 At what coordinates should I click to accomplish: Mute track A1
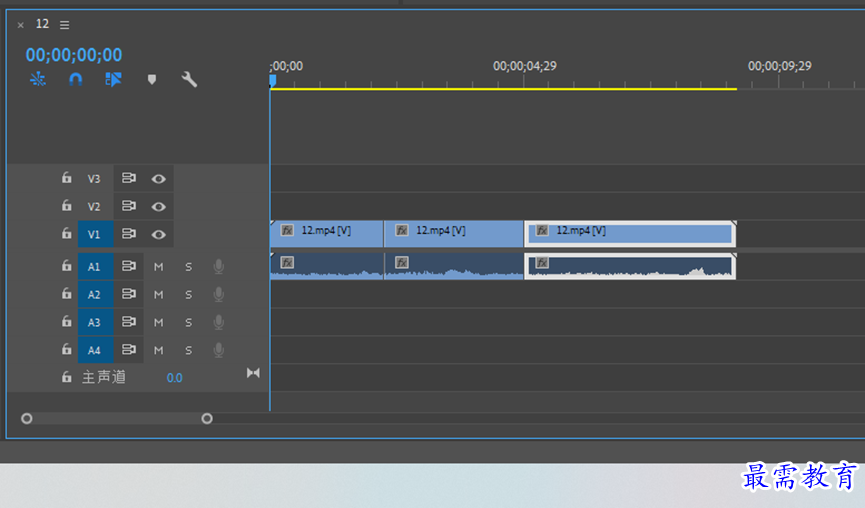(x=158, y=267)
